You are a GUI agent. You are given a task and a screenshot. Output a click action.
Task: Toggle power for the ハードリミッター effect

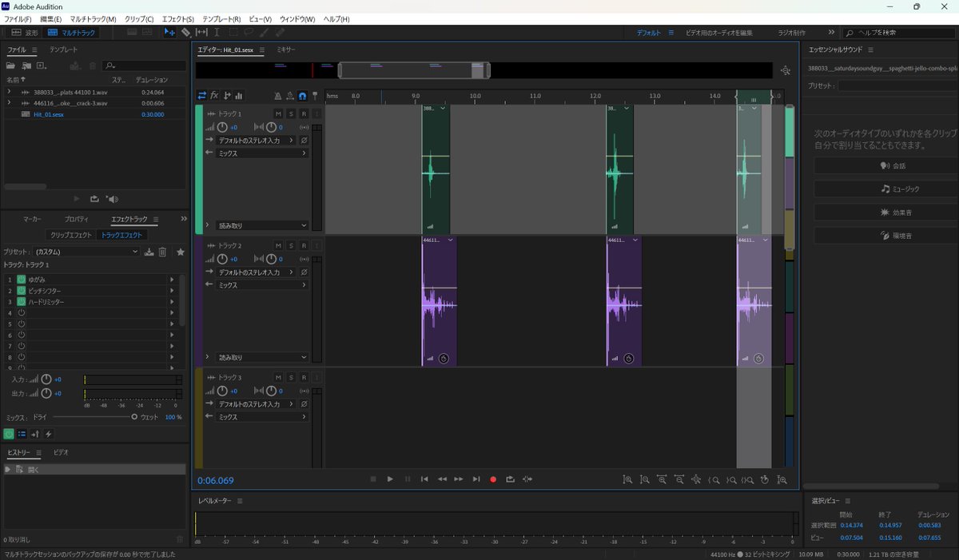click(x=22, y=302)
